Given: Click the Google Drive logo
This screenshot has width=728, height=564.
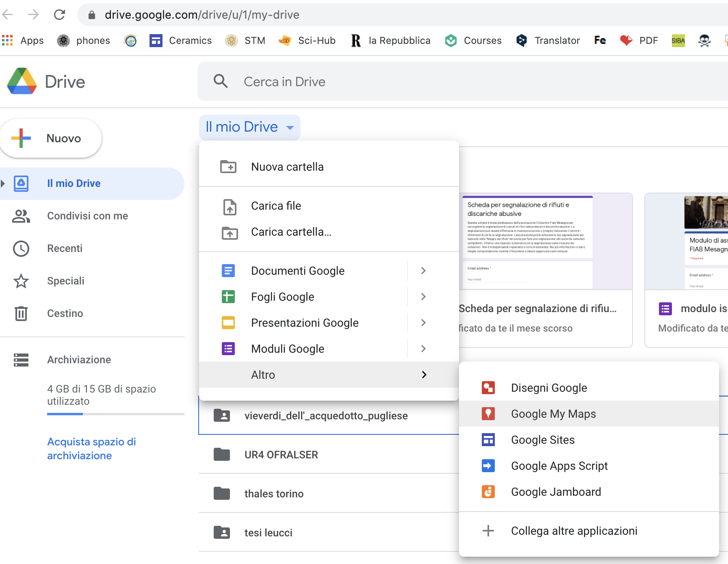Looking at the screenshot, I should coord(22,81).
